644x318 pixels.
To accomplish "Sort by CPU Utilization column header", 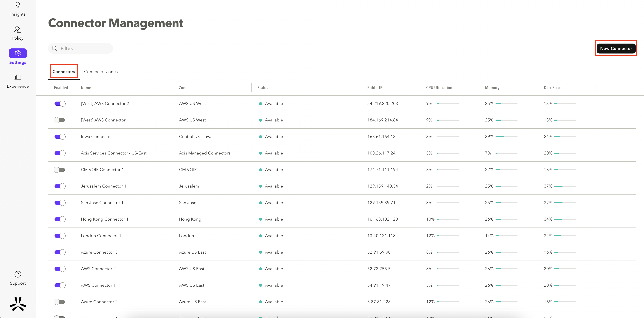I will pyautogui.click(x=439, y=88).
